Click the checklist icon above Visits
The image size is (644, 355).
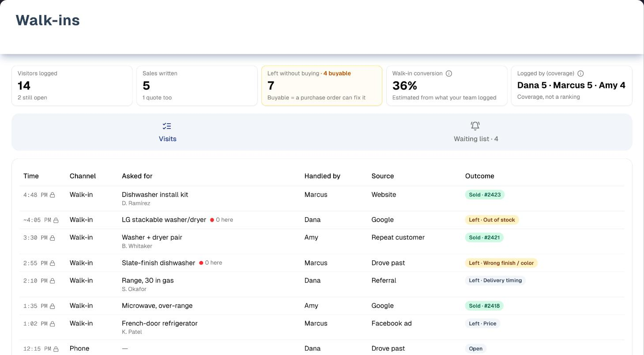click(x=167, y=126)
